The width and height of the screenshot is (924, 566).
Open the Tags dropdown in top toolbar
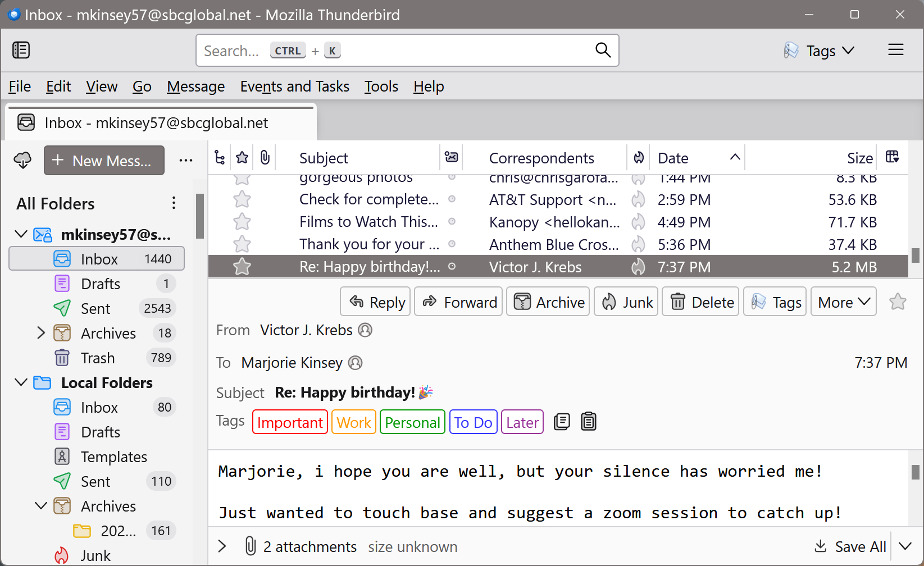820,51
